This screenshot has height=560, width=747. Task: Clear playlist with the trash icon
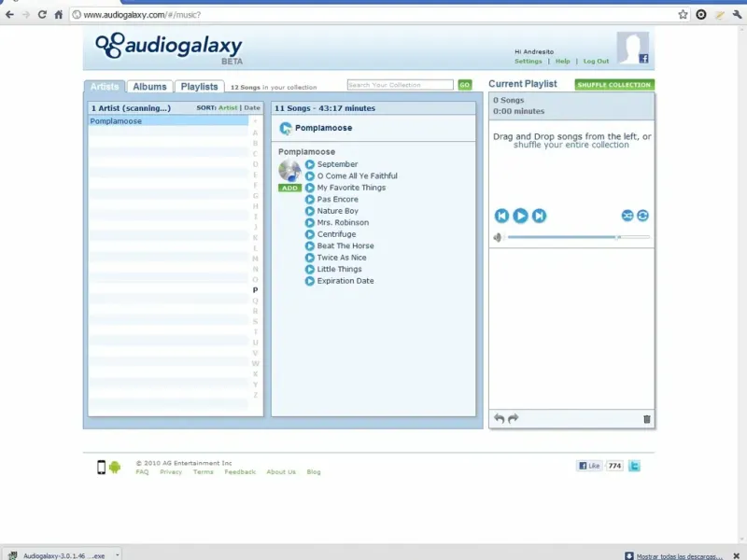tap(646, 419)
